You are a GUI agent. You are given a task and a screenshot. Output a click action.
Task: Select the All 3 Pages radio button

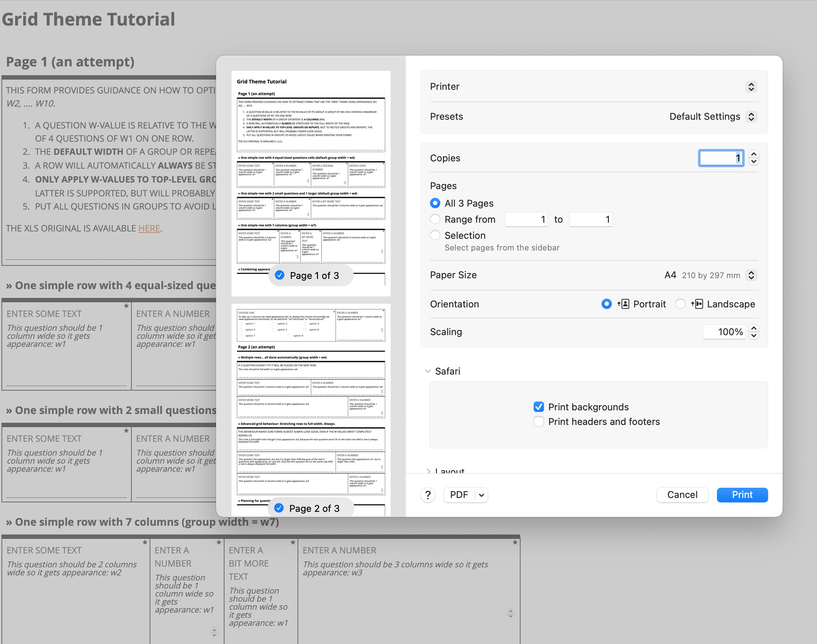[435, 203]
